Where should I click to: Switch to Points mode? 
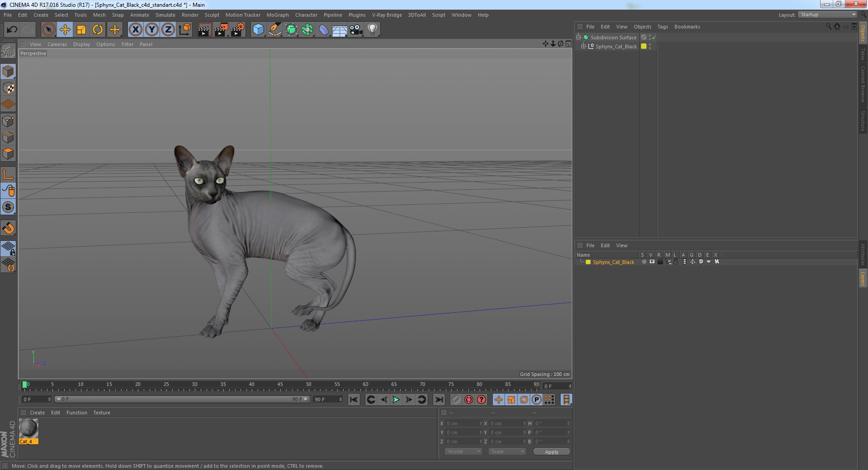8,121
